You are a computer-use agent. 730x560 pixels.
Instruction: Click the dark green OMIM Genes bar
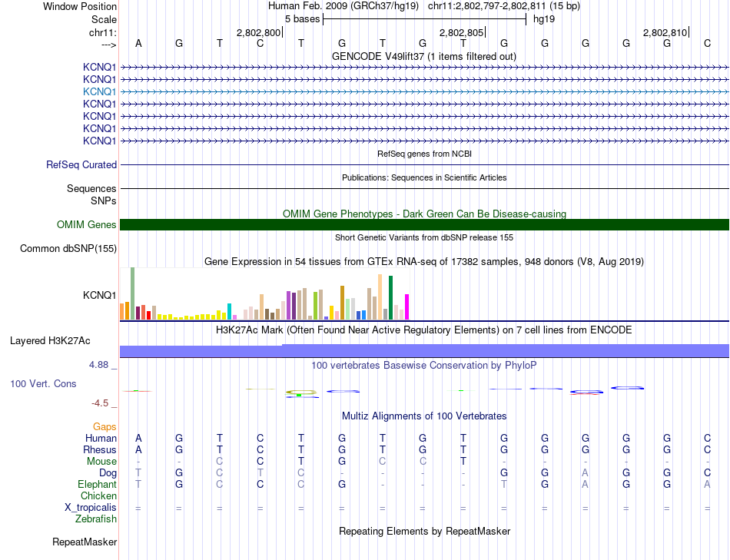tap(425, 225)
